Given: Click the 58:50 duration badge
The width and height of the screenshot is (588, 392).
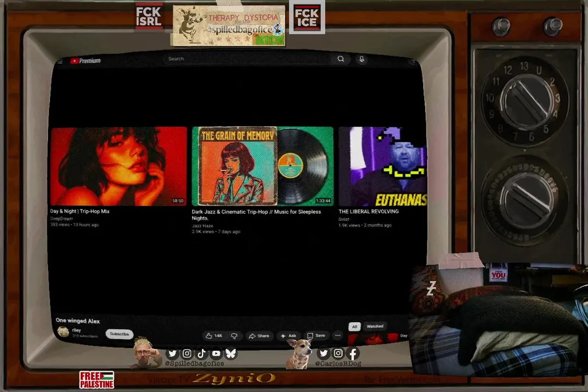Looking at the screenshot, I should pos(177,201).
